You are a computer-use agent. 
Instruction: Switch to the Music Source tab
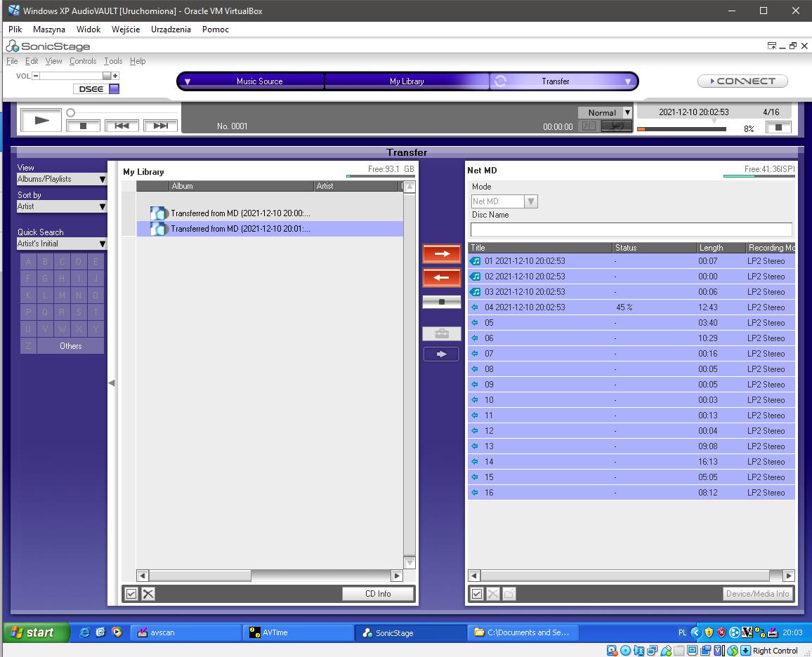pyautogui.click(x=259, y=81)
